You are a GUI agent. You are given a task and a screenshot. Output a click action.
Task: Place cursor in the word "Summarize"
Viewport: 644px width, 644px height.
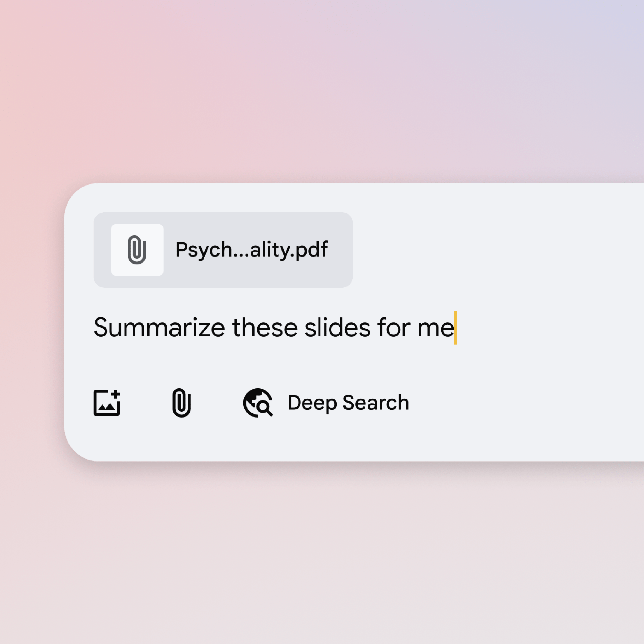pos(159,328)
